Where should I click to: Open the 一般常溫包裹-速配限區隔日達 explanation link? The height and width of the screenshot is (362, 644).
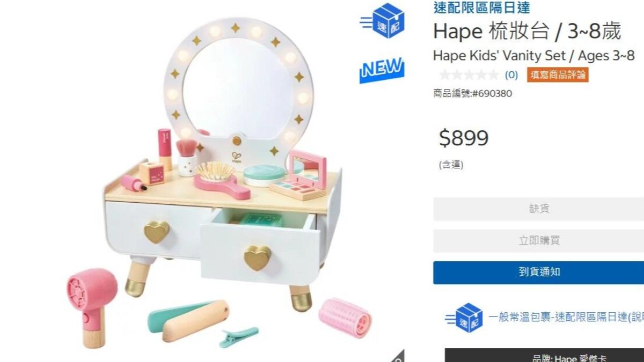pos(566,317)
